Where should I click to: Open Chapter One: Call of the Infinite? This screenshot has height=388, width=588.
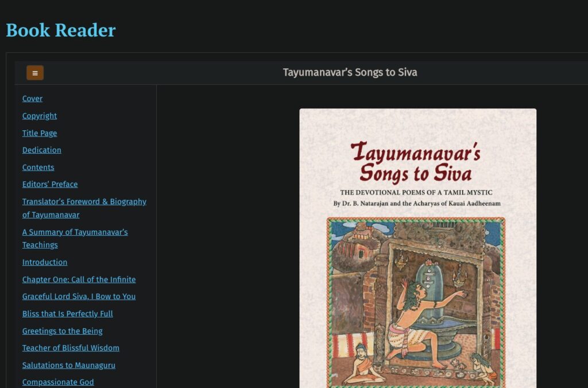point(79,280)
